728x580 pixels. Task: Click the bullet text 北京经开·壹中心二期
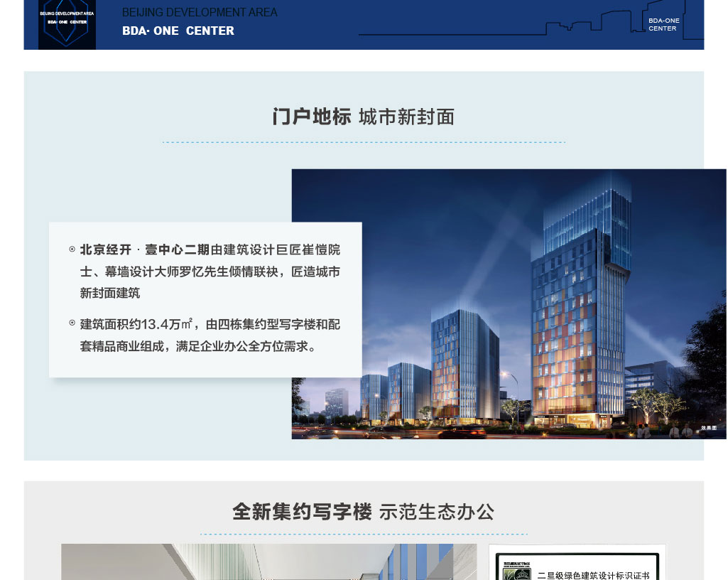(x=145, y=249)
